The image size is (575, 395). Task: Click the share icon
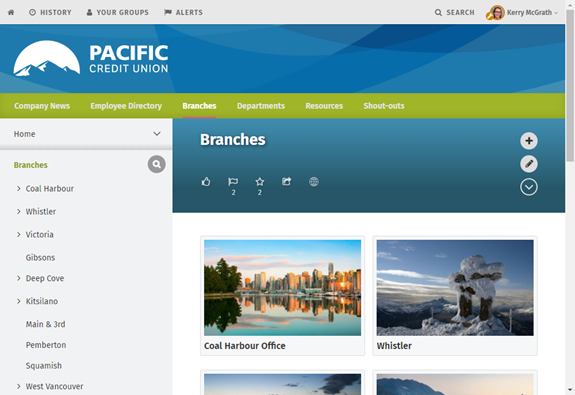pos(286,181)
